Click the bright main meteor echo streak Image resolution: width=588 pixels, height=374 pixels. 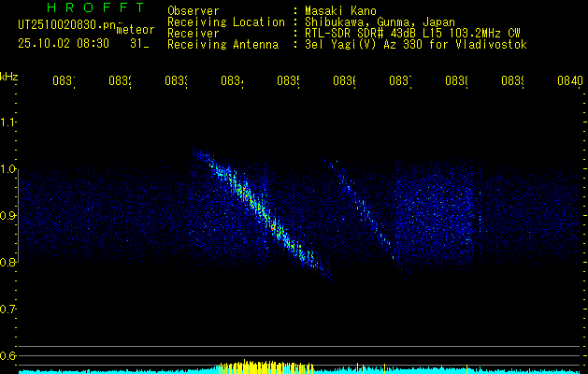click(263, 212)
